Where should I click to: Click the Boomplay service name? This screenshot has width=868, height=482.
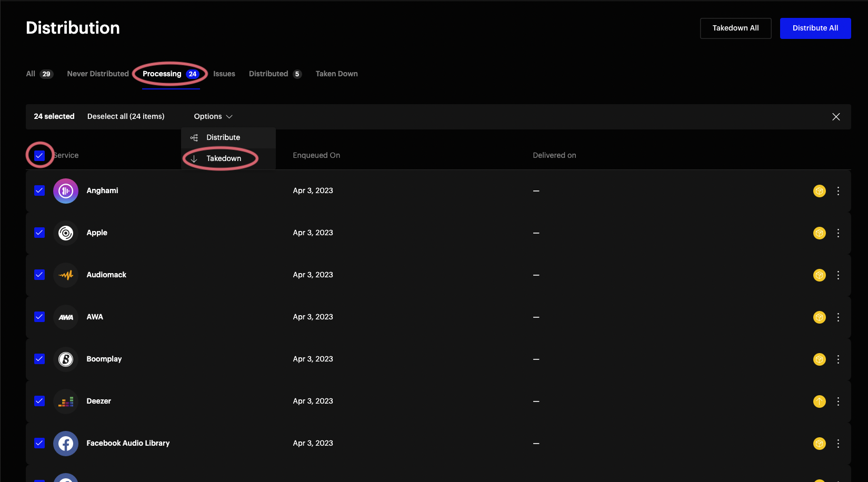[104, 359]
